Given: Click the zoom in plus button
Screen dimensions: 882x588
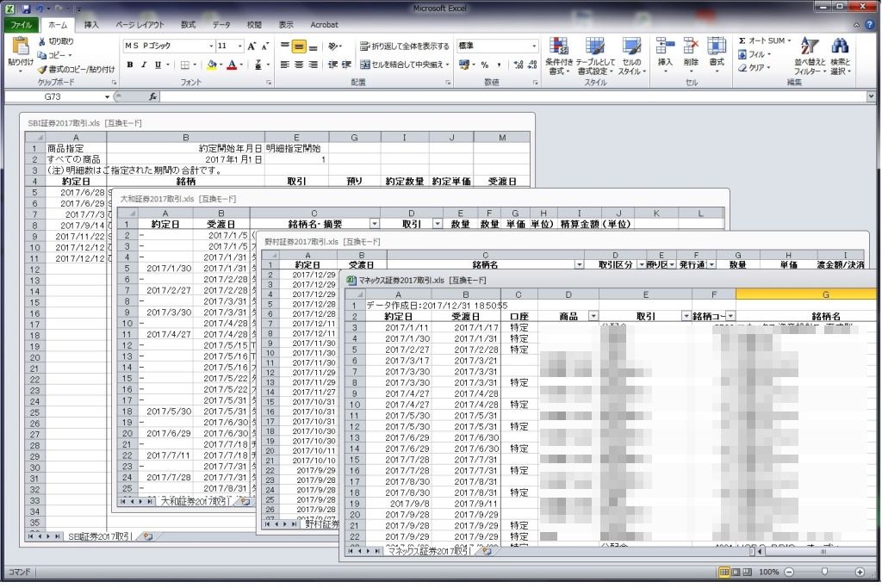Looking at the screenshot, I should [860, 572].
